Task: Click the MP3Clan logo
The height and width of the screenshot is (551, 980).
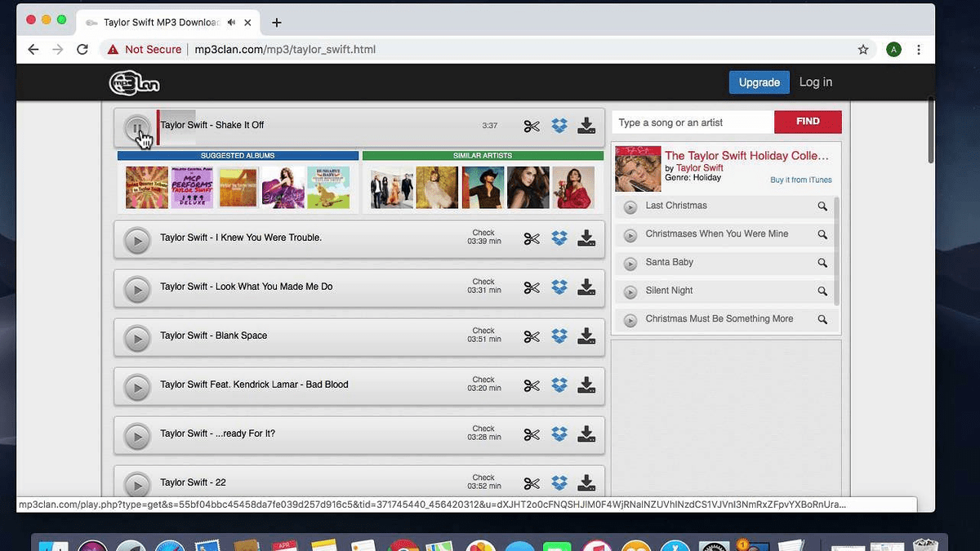Action: 134,82
